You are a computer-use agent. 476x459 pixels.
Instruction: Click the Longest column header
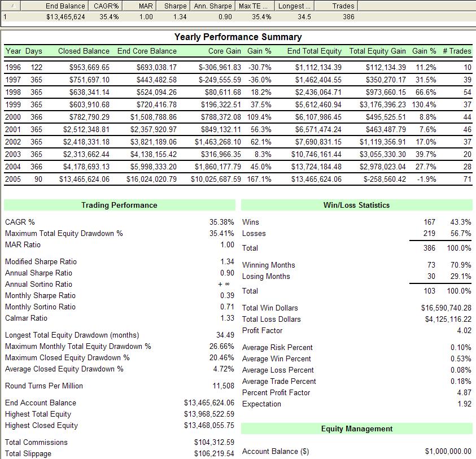294,6
